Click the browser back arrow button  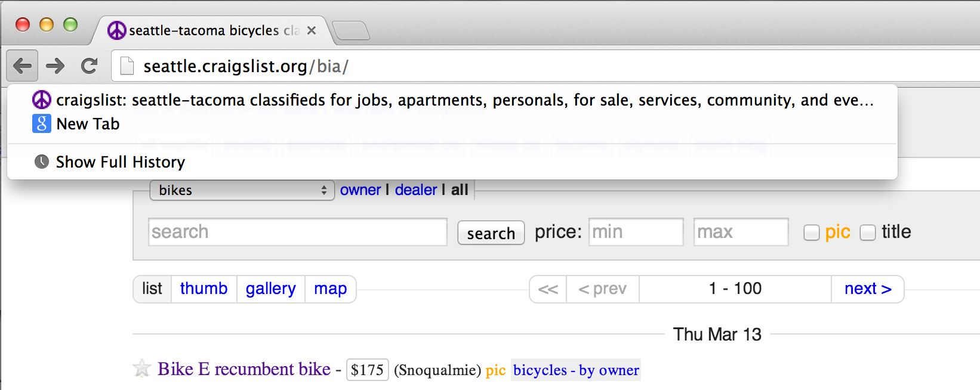22,66
